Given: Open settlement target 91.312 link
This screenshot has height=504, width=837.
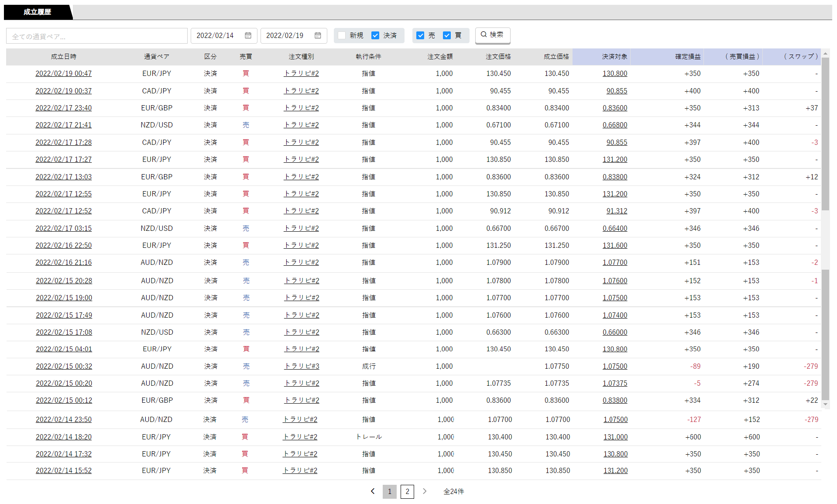Looking at the screenshot, I should pyautogui.click(x=617, y=211).
